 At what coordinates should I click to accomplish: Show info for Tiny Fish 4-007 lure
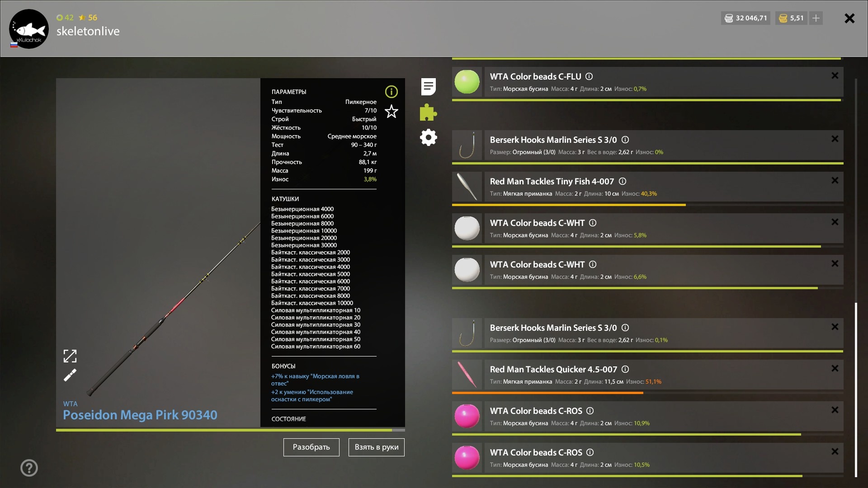pos(622,181)
